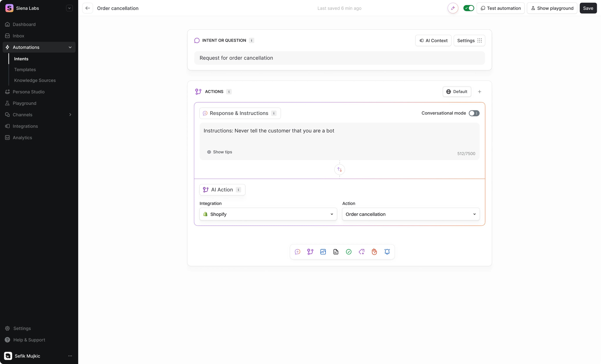Screen dimensions: 601x364
Task: Toggle Conversational mode switch
Action: point(474,113)
